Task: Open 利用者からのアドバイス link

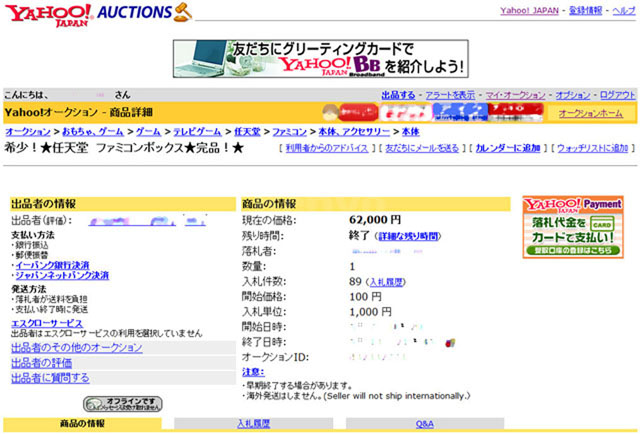Action: pyautogui.click(x=327, y=148)
